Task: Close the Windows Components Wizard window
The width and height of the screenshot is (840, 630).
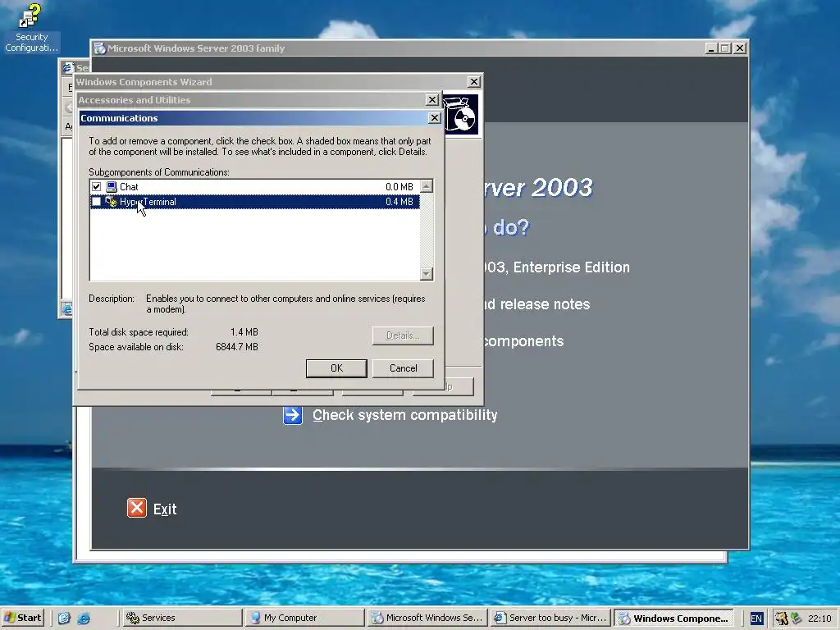Action: (474, 81)
